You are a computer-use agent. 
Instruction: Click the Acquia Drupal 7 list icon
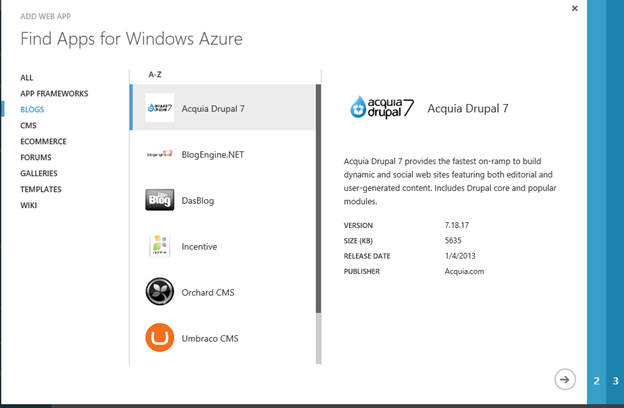pyautogui.click(x=160, y=107)
